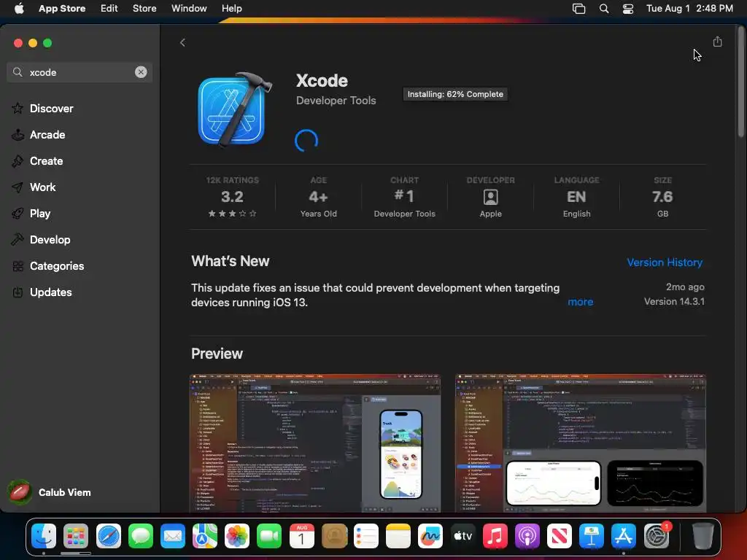Open Finder from the Dock

pyautogui.click(x=44, y=536)
